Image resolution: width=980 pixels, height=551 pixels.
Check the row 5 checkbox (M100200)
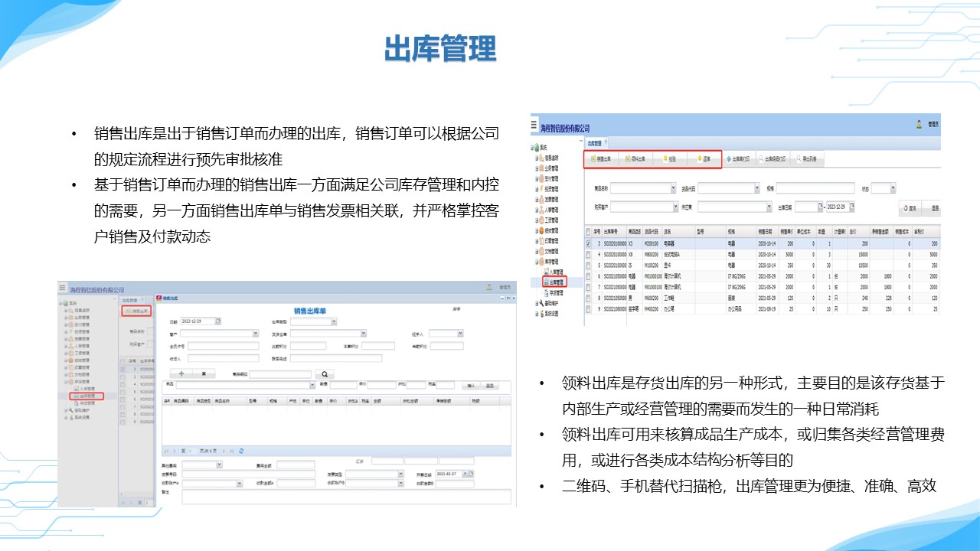(x=588, y=266)
